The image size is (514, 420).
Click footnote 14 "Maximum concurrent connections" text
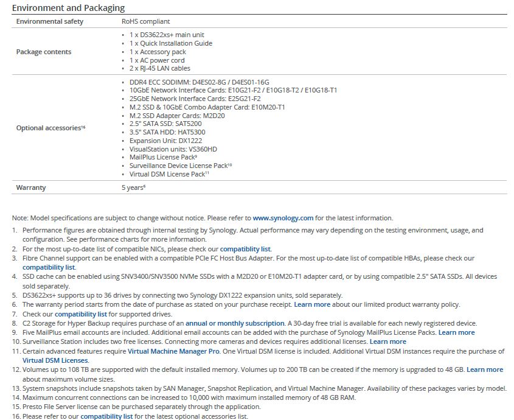189,397
